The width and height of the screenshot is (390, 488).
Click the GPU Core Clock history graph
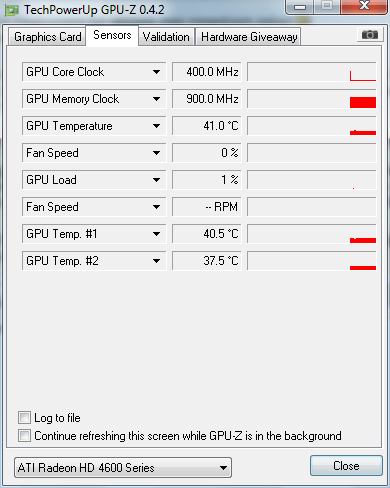[x=312, y=72]
